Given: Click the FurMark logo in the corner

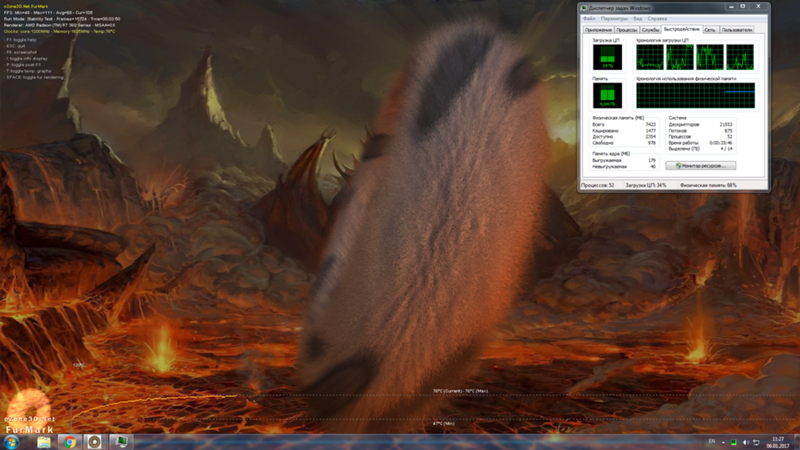Looking at the screenshot, I should [x=29, y=412].
